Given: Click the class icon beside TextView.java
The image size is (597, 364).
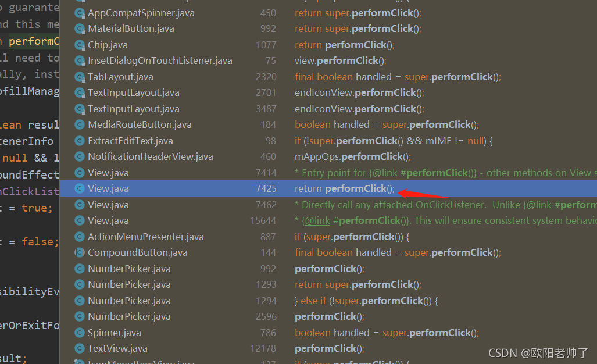Looking at the screenshot, I should click(79, 348).
